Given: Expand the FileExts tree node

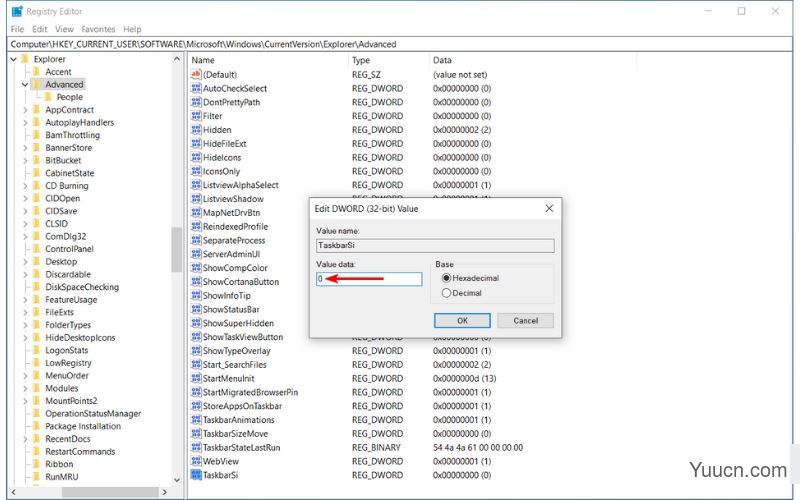Looking at the screenshot, I should (x=25, y=312).
